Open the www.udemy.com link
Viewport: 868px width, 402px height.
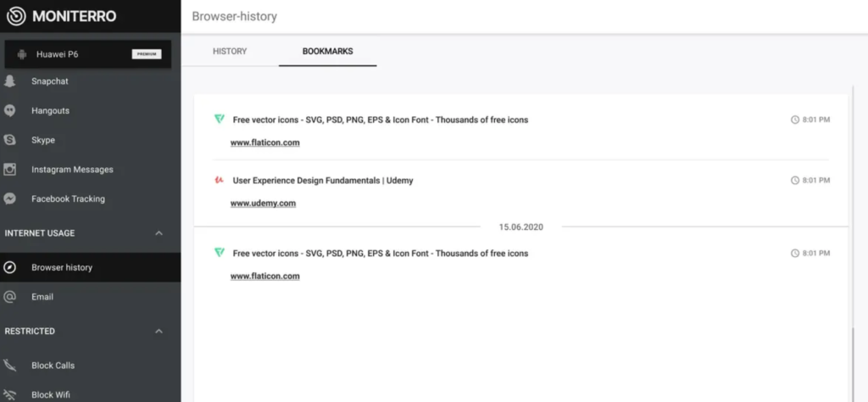coord(263,204)
